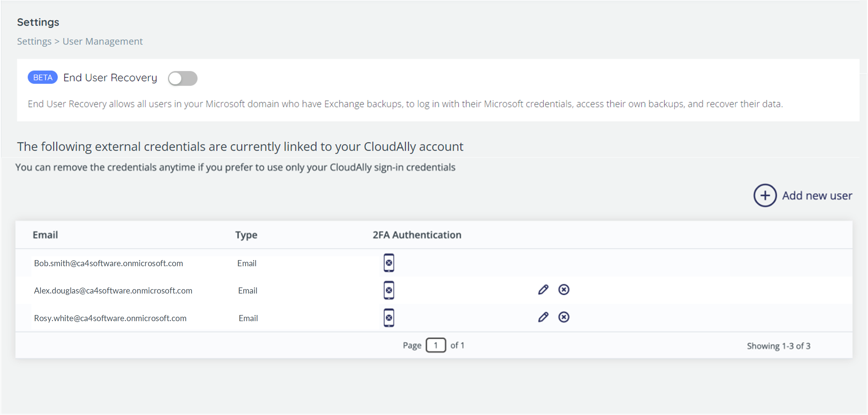Select Bob.smith@ca4software.onmicrosoft.com email text
This screenshot has height=415, width=868.
(x=108, y=263)
